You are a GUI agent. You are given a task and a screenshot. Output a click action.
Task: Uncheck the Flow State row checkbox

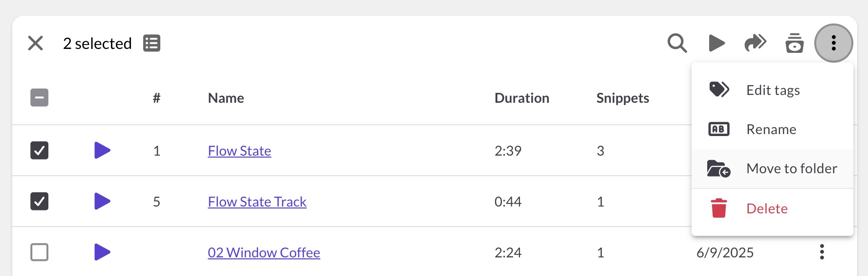click(40, 150)
